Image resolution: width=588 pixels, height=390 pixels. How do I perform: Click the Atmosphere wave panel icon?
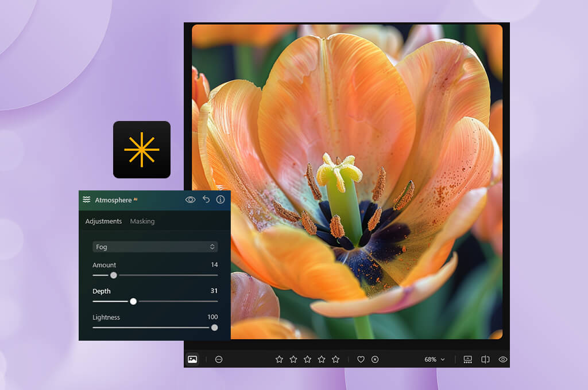87,200
